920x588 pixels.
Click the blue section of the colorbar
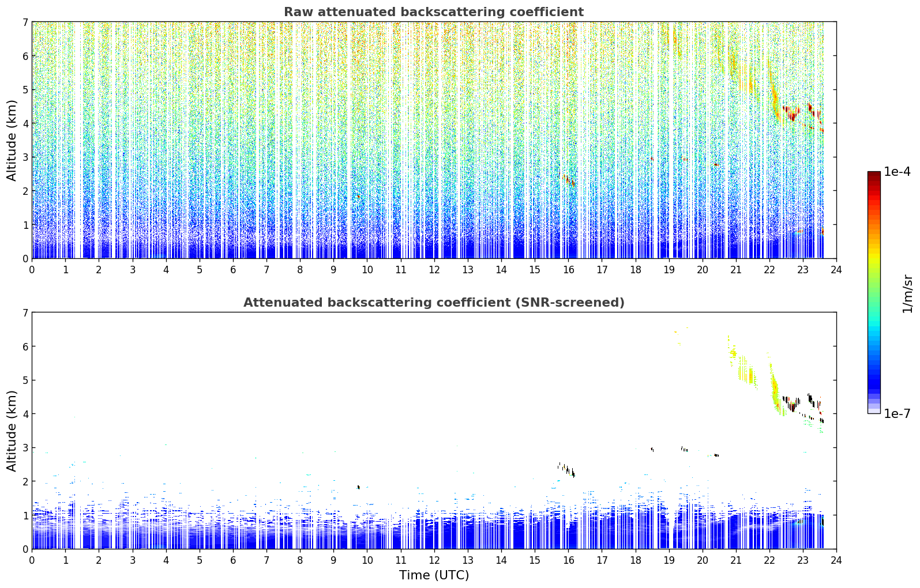coord(874,375)
